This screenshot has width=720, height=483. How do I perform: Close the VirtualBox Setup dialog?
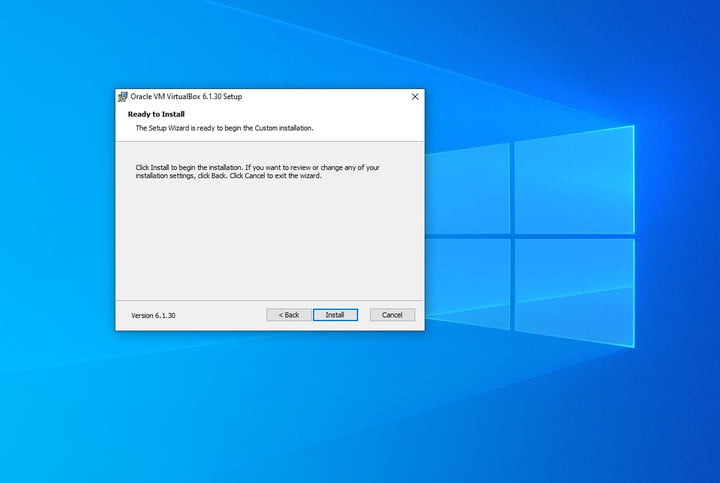point(415,96)
